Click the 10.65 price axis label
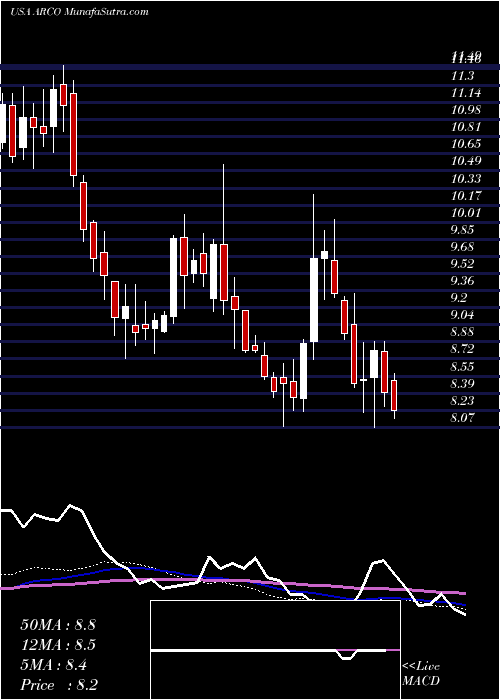 coord(466,144)
